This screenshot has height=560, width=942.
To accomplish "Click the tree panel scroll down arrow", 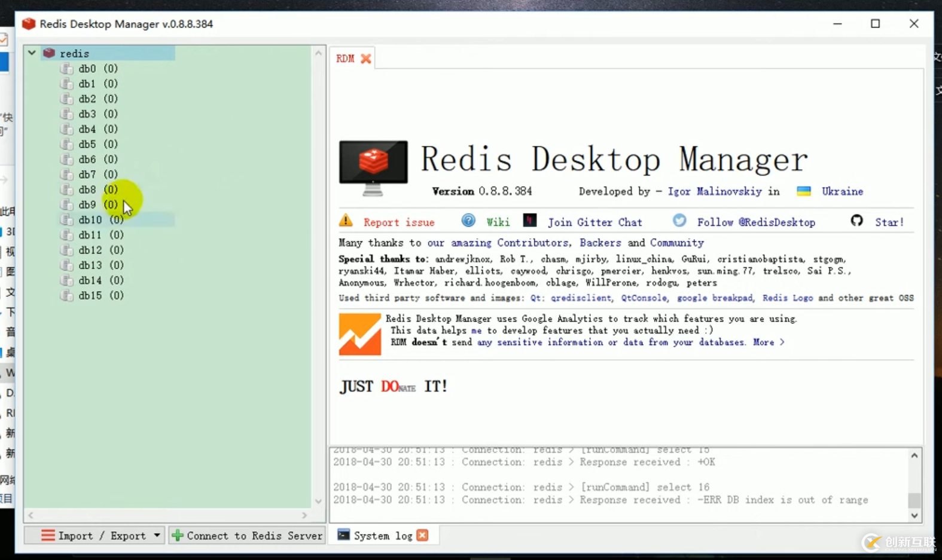I will click(x=318, y=501).
